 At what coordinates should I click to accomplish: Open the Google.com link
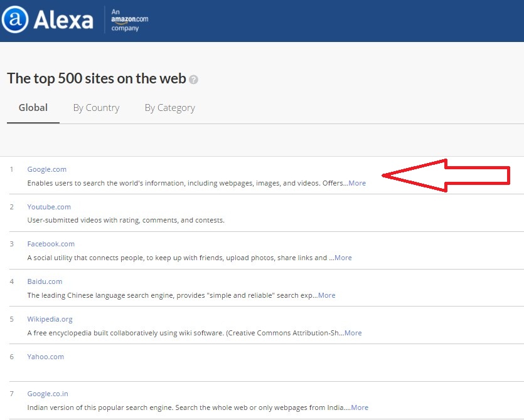(x=47, y=169)
